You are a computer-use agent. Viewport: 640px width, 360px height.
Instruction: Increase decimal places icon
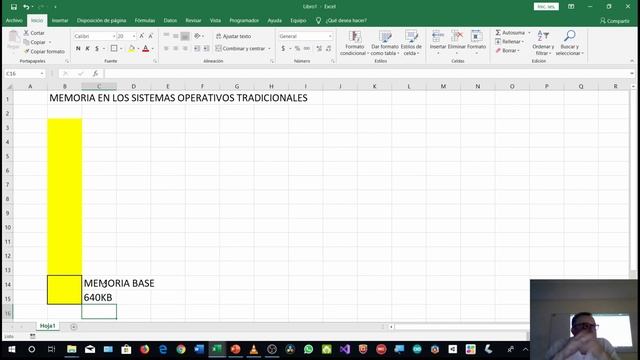[319, 49]
